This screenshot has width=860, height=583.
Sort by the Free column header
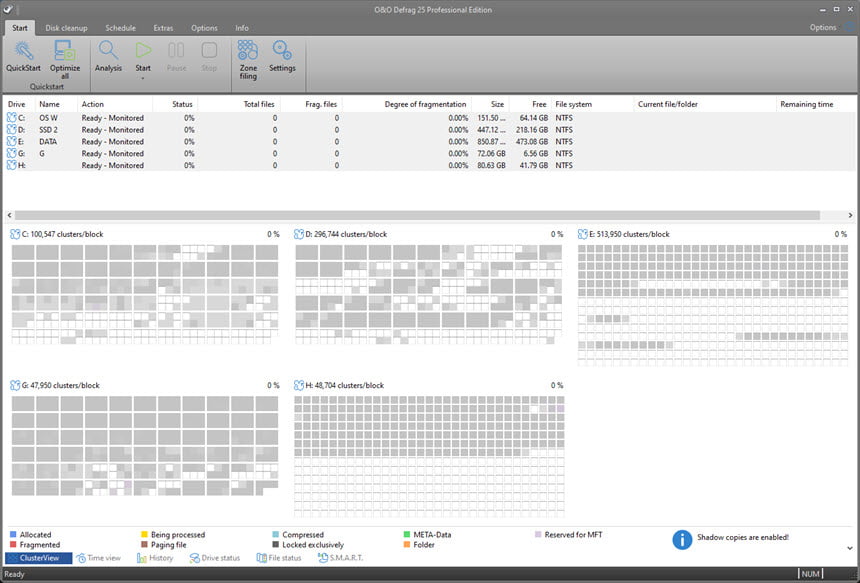click(x=530, y=104)
